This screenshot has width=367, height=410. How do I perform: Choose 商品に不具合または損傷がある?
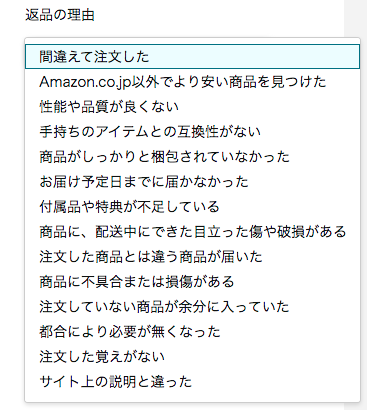(192, 282)
